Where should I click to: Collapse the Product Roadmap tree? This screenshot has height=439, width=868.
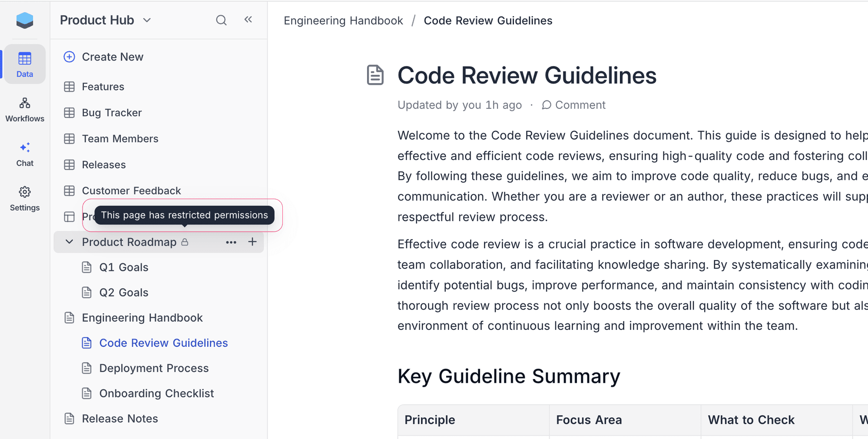pyautogui.click(x=69, y=242)
